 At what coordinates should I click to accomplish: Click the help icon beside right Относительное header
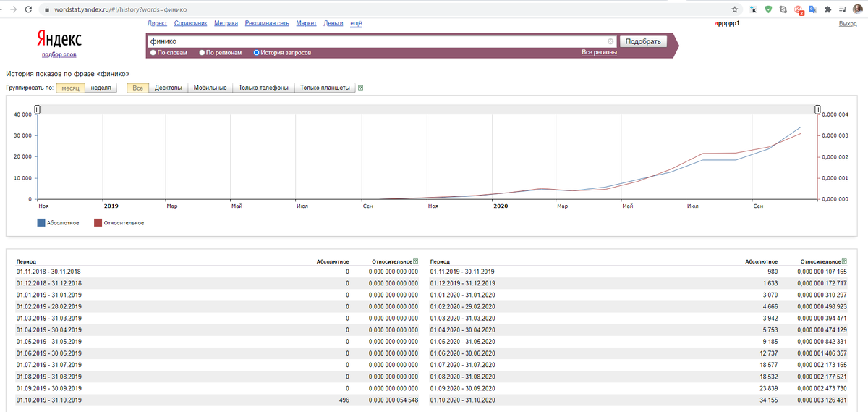pyautogui.click(x=843, y=261)
